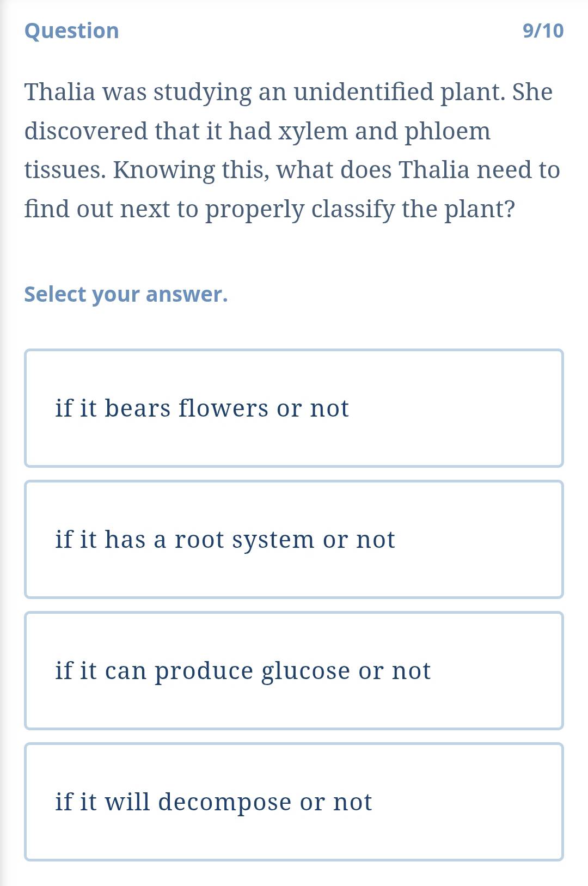Click the 9/10 progress counter
Image resolution: width=588 pixels, height=886 pixels.
point(543,31)
